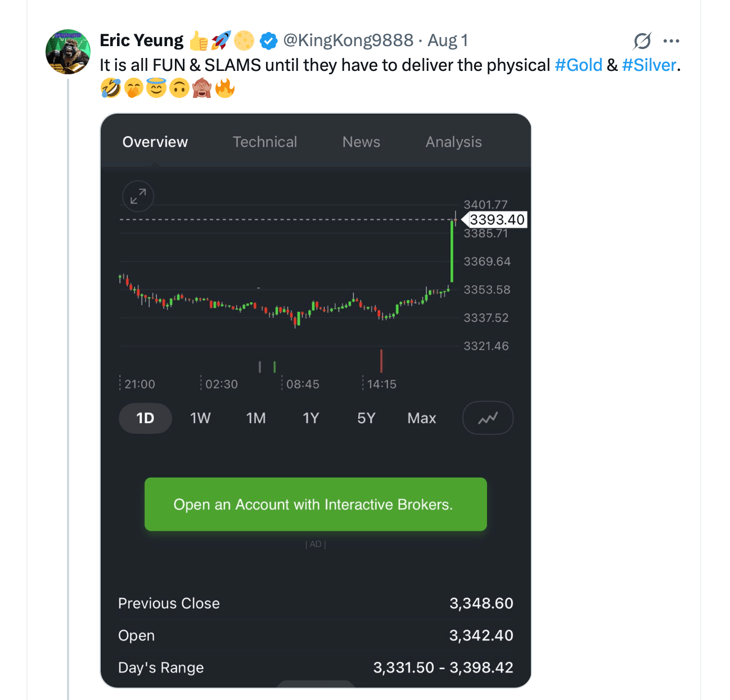Select the 1Y time range
Image resolution: width=730 pixels, height=700 pixels.
(310, 418)
